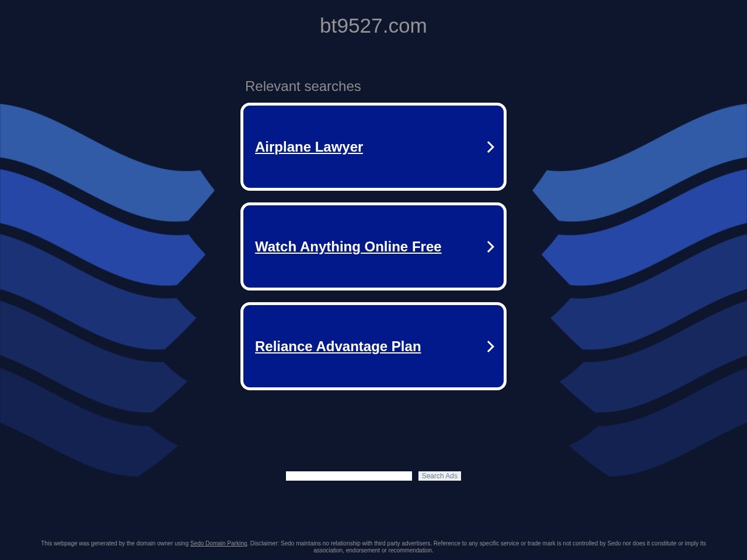This screenshot has width=747, height=560.
Task: Click the bt9527.com domain title
Action: pos(373,26)
